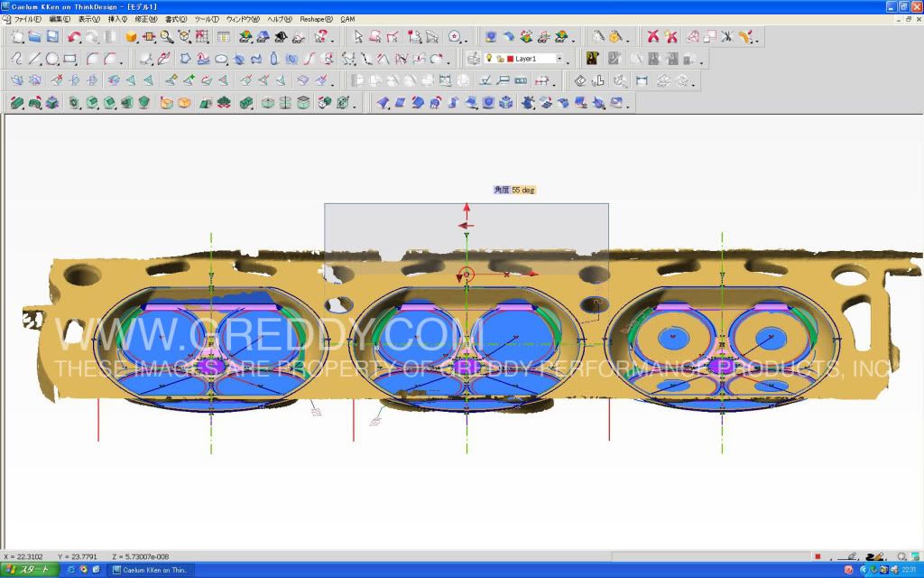Viewport: 924px width, 578px height.
Task: Click the X = 22.3102 coordinate readout
Action: [x=23, y=556]
